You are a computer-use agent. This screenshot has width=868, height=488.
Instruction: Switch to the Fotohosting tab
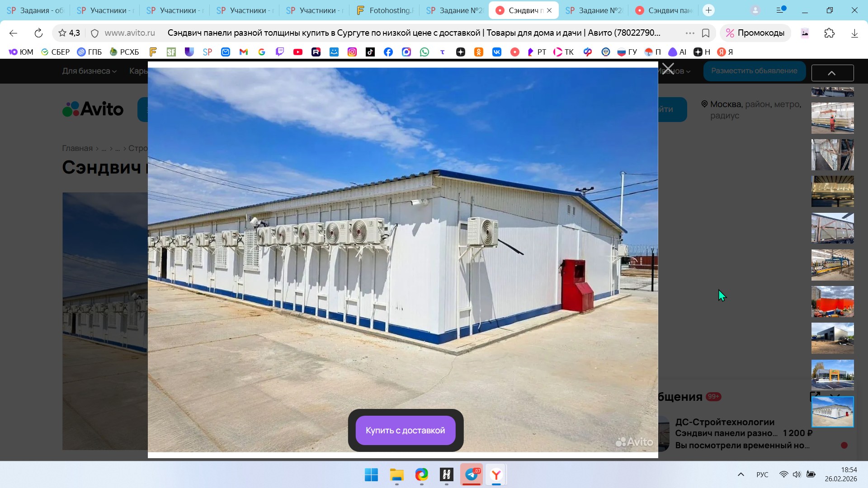tap(384, 10)
